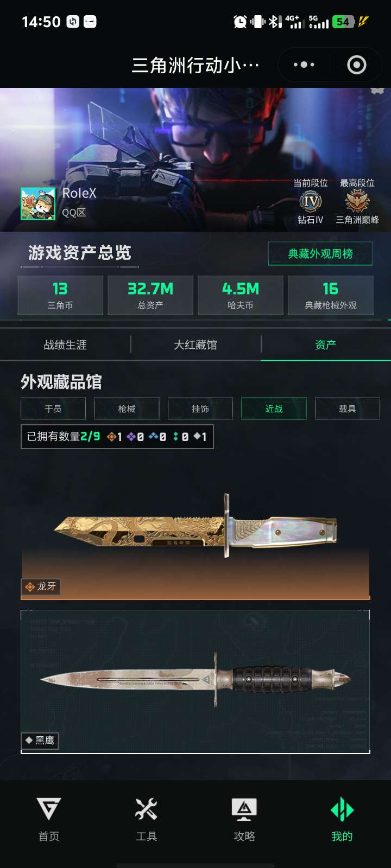391x868 pixels.
Task: Open 工具 tools icon in bottom bar
Action: coord(147,809)
